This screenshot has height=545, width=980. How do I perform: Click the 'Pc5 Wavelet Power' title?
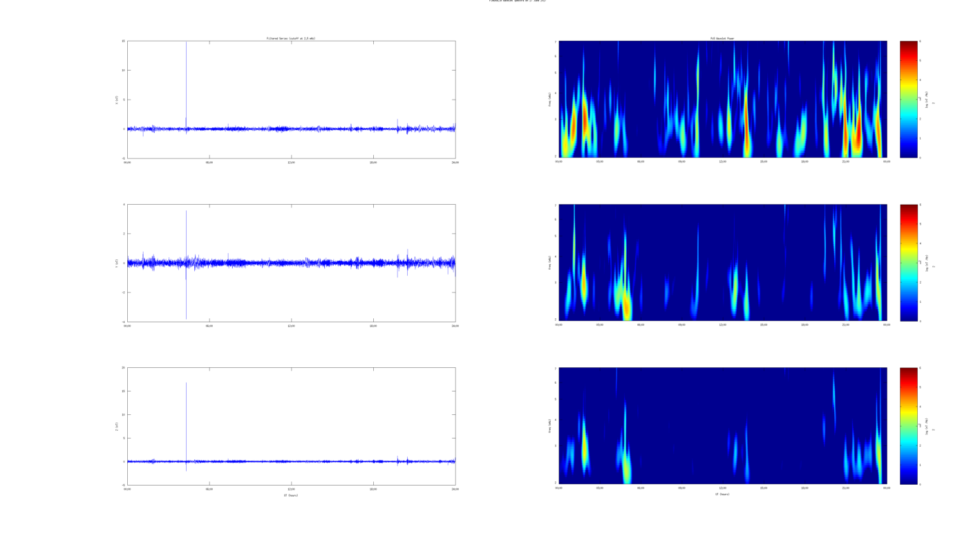click(722, 39)
